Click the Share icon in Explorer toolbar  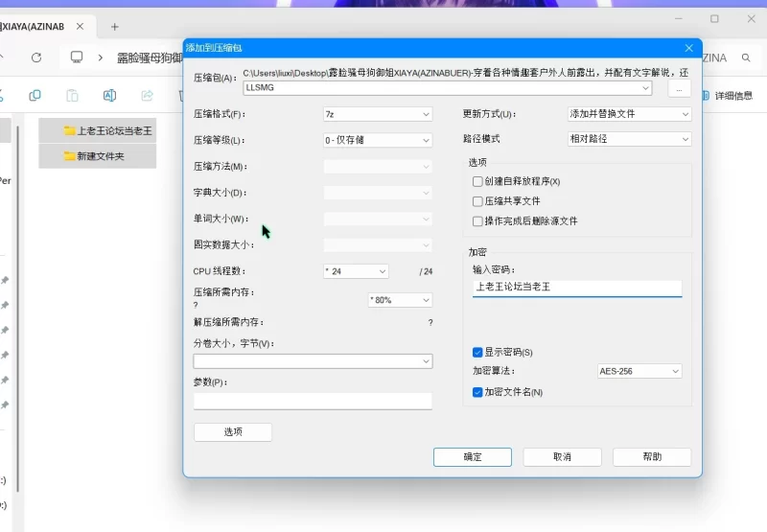point(147,95)
